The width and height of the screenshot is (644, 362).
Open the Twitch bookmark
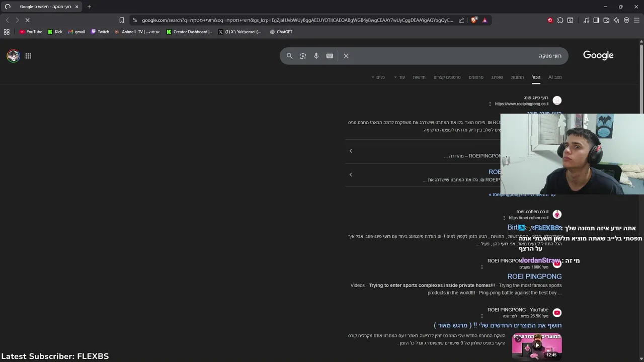[100, 32]
